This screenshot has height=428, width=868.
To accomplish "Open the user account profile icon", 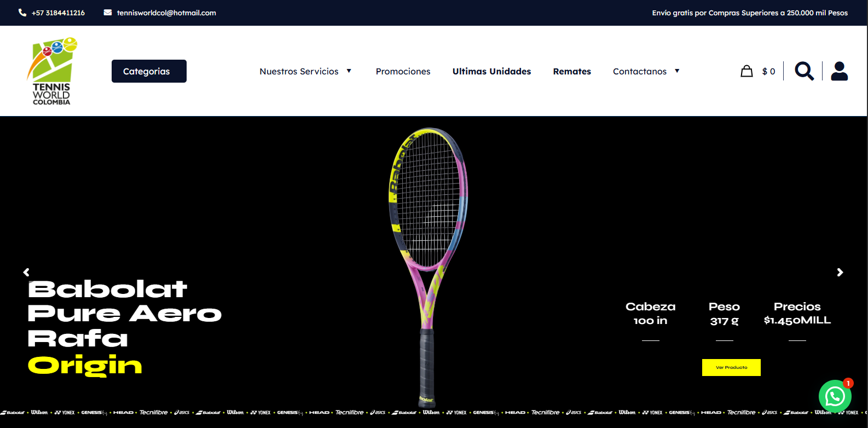I will pyautogui.click(x=839, y=71).
